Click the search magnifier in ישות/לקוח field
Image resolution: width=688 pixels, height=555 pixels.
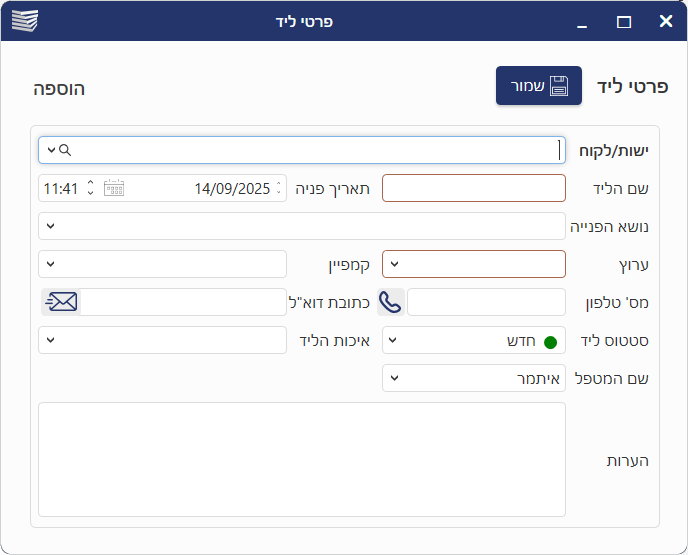tap(66, 150)
